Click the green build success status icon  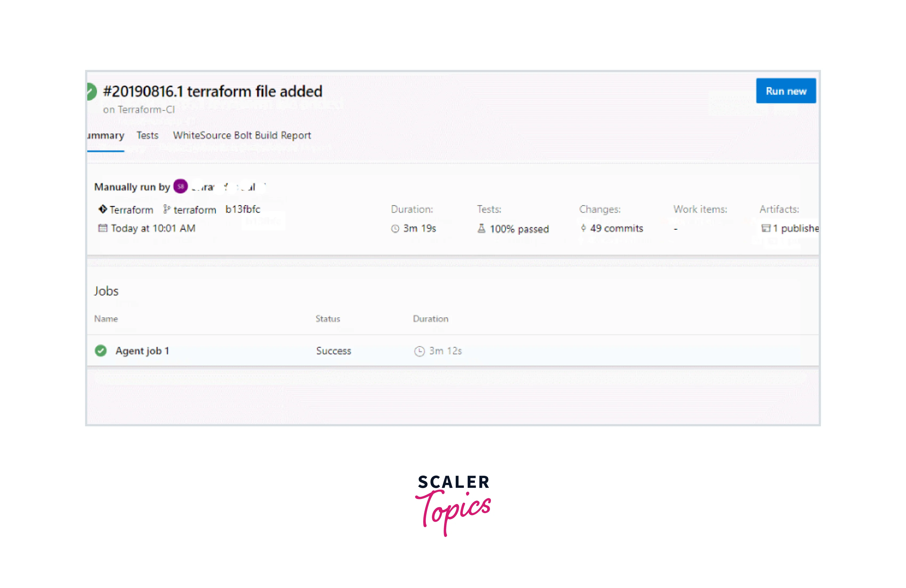click(x=91, y=92)
